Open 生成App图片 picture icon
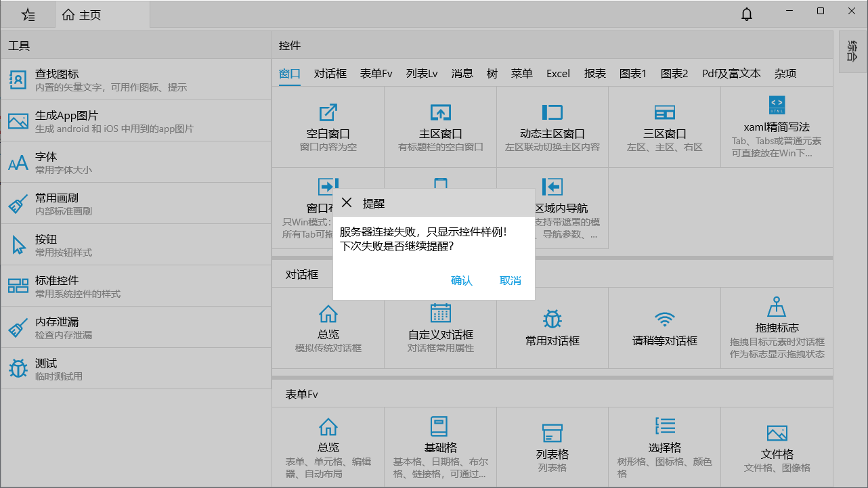 click(18, 121)
